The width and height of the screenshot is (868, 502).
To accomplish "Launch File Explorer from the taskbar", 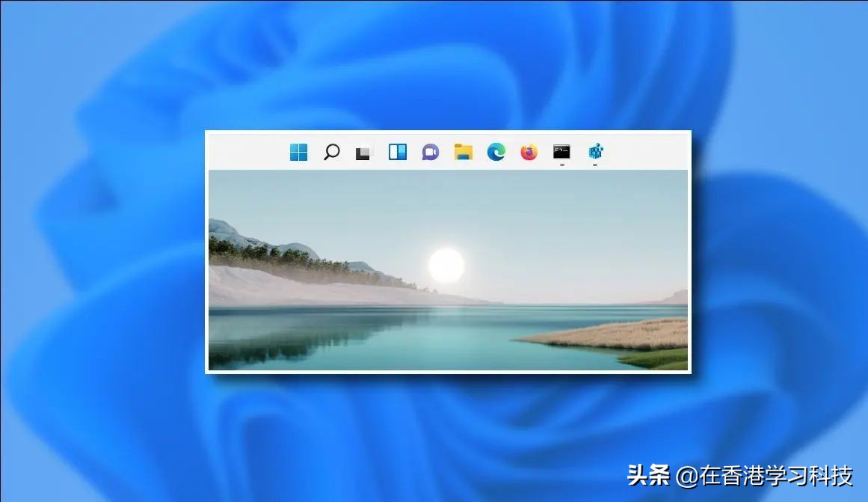I will 463,152.
